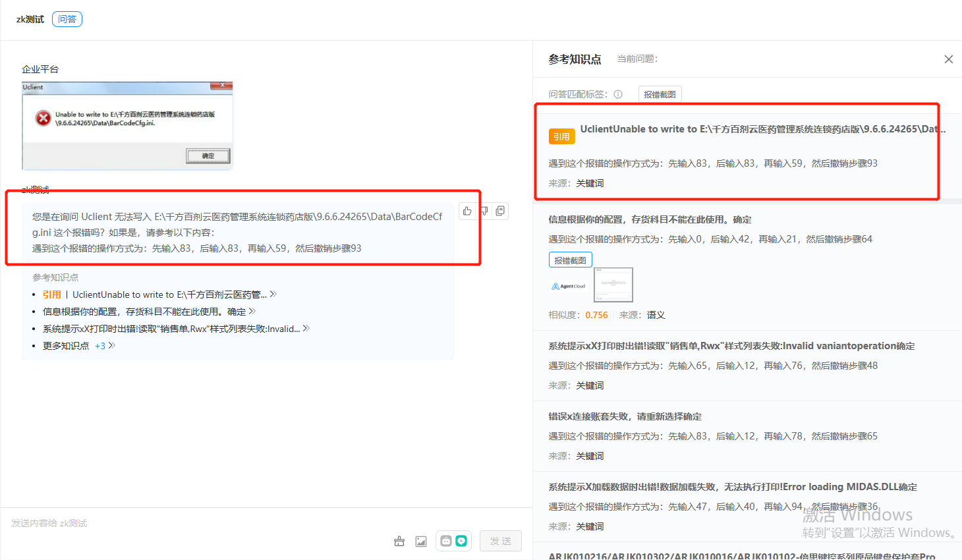Expand 更多知识点 +3
962x560 pixels.
[78, 346]
